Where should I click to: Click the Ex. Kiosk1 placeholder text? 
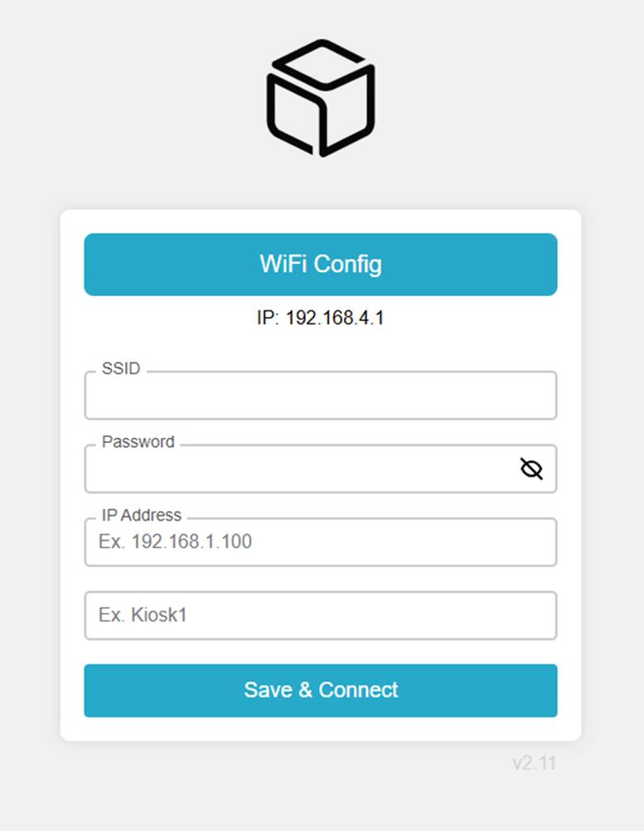click(143, 615)
